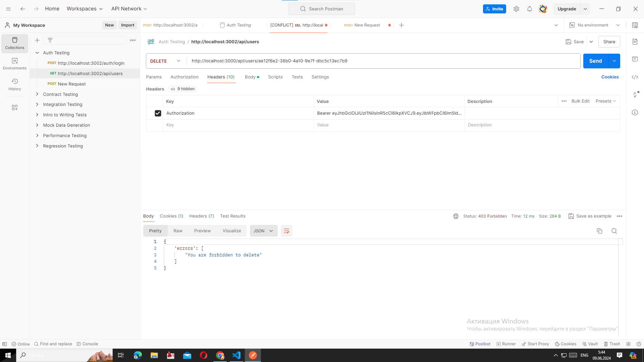Uncheck the Authorization header

158,113
